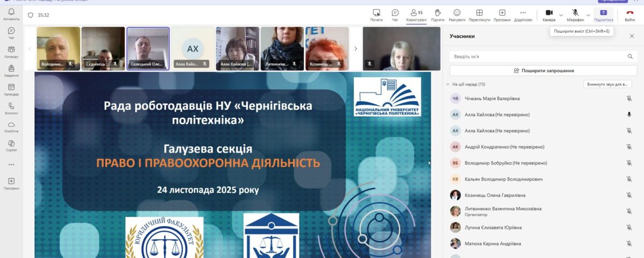Click the Share (Поділитися) screen icon
This screenshot has height=258, width=644.
click(603, 13)
